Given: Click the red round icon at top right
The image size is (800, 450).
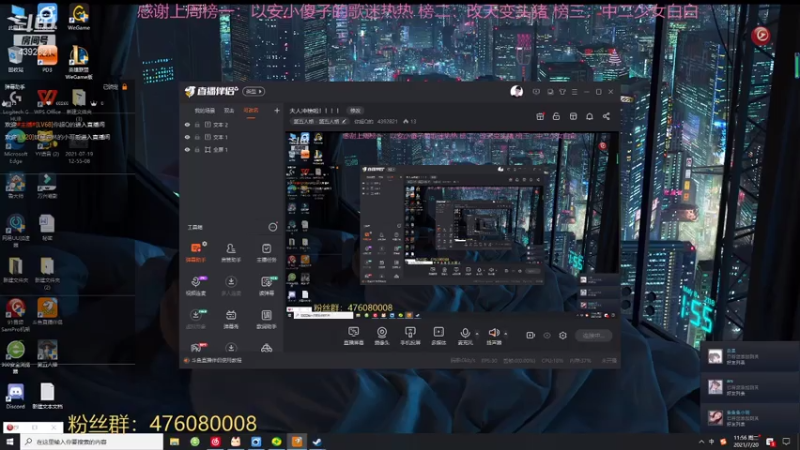Looking at the screenshot, I should 761,35.
